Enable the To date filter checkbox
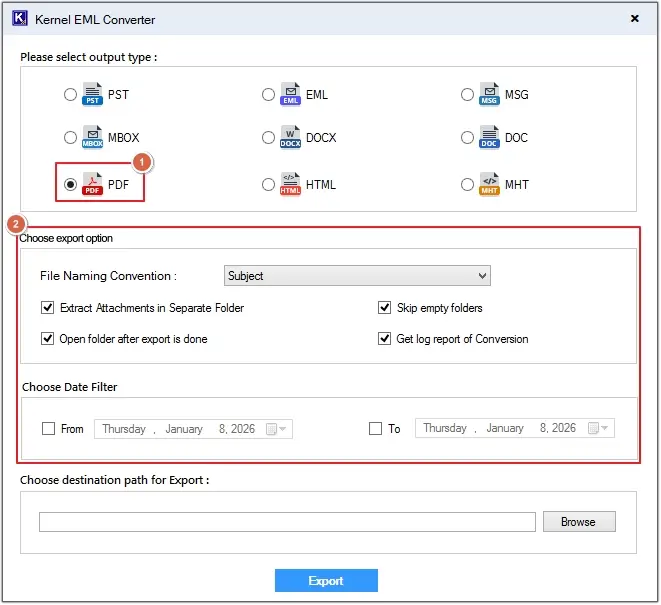 tap(375, 429)
